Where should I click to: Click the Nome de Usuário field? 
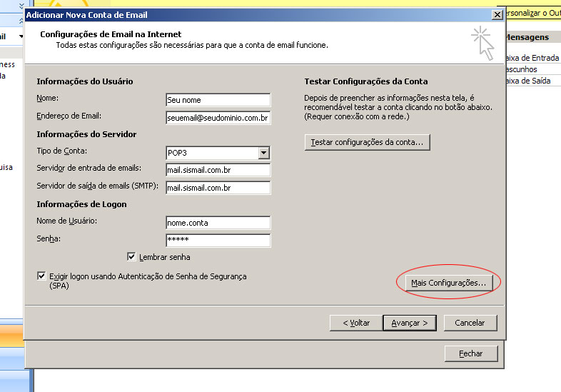point(218,223)
